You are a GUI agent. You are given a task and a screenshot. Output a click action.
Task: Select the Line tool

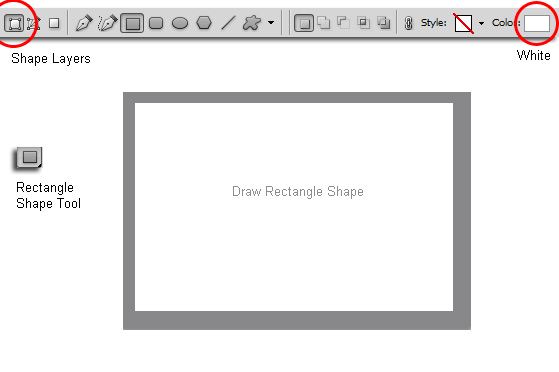[x=228, y=23]
